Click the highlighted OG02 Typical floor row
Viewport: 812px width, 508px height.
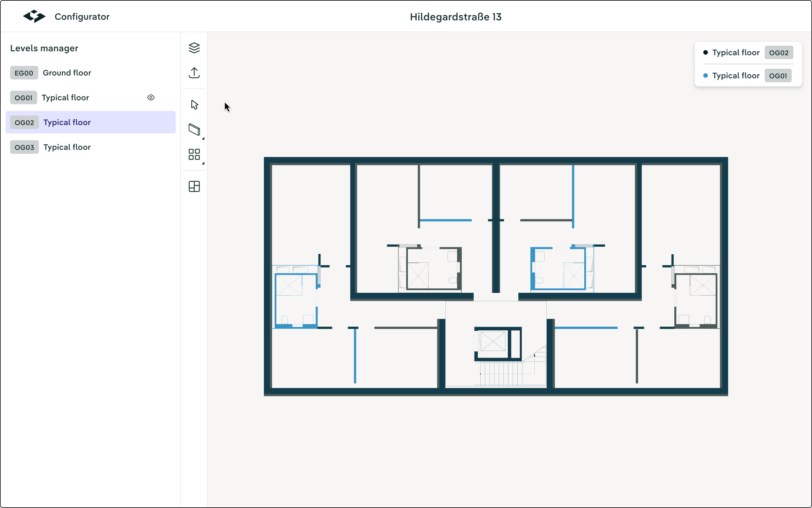click(x=91, y=122)
